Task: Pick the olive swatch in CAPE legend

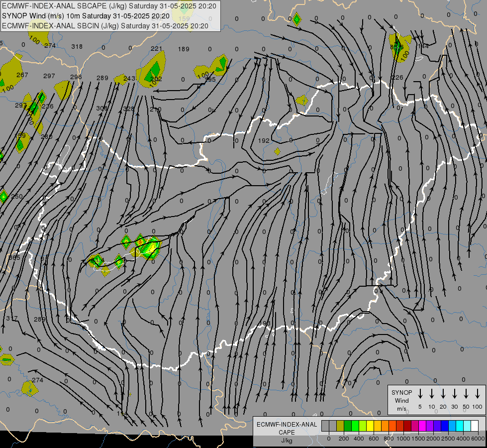Action: click(x=340, y=426)
